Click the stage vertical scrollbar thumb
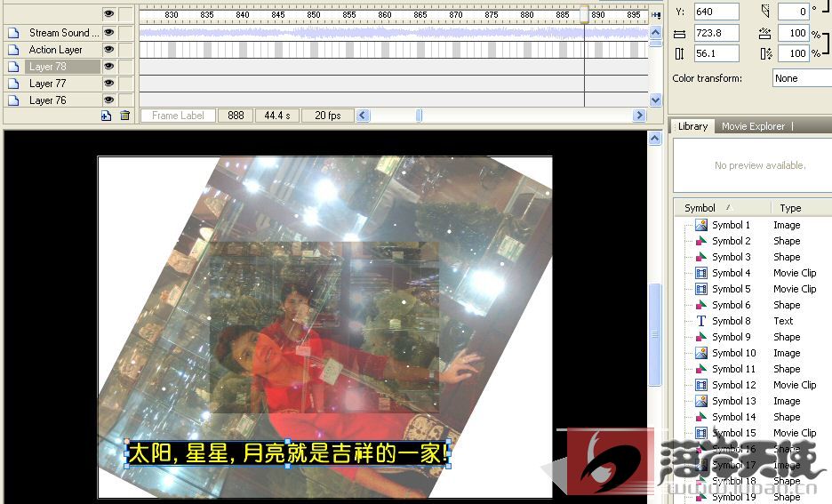The width and height of the screenshot is (832, 504). pyautogui.click(x=655, y=335)
